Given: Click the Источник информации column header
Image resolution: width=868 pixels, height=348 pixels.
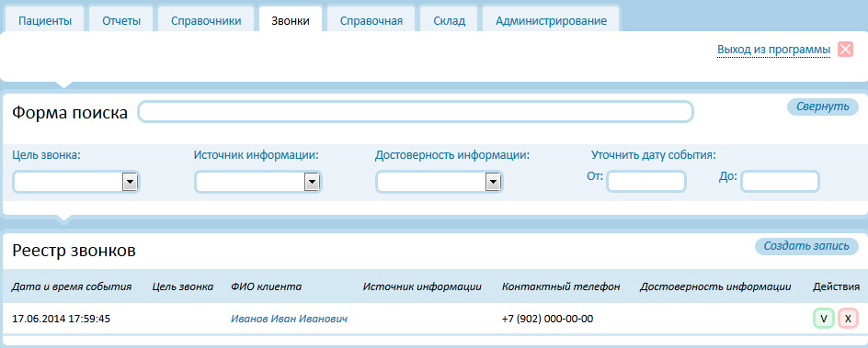Looking at the screenshot, I should (422, 286).
